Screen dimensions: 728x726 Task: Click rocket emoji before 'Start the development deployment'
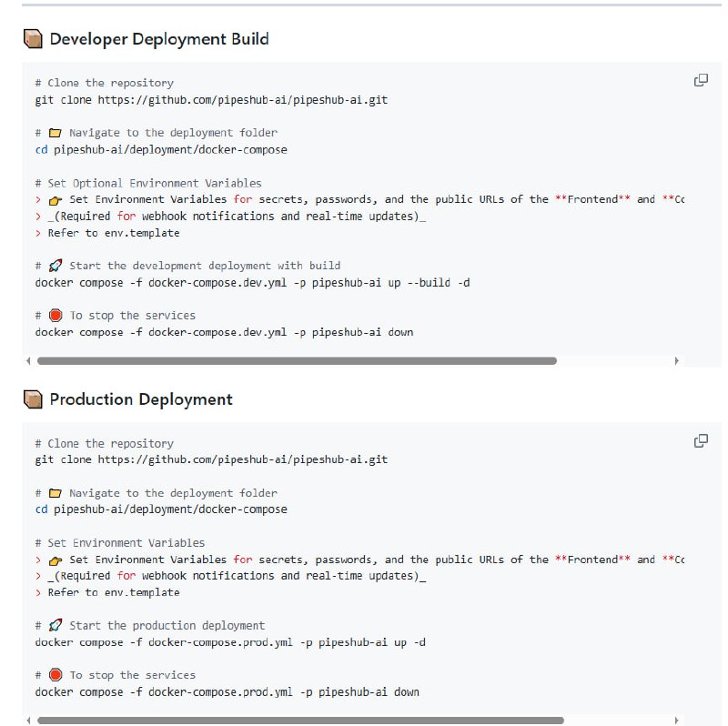pos(55,266)
